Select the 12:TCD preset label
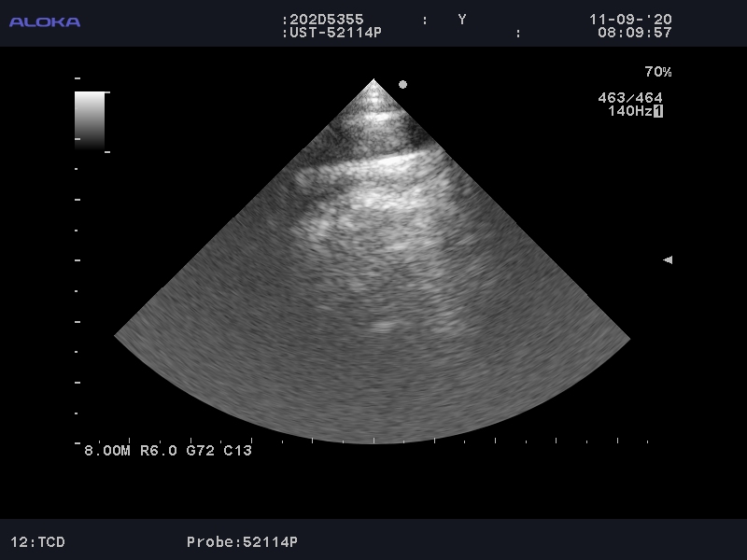The width and height of the screenshot is (747, 560). [x=37, y=541]
